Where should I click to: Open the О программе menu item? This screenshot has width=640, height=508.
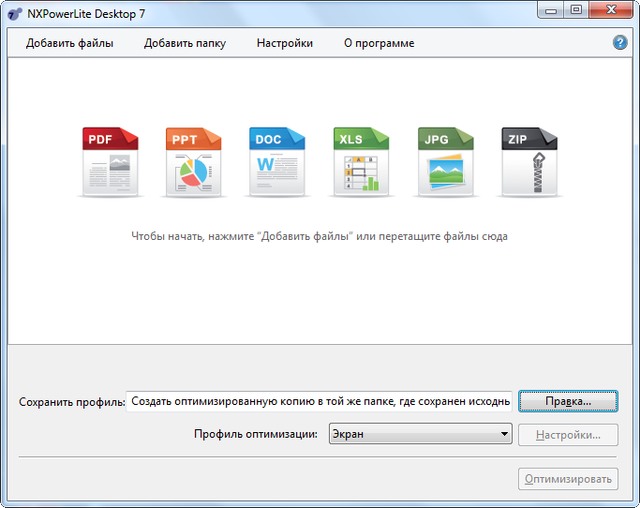click(379, 43)
